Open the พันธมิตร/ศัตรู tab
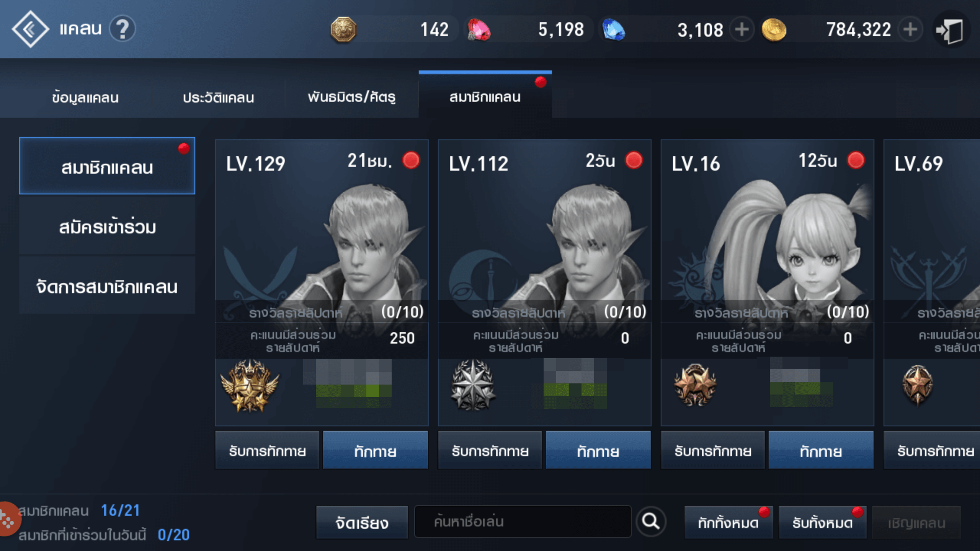This screenshot has height=551, width=980. pyautogui.click(x=352, y=97)
